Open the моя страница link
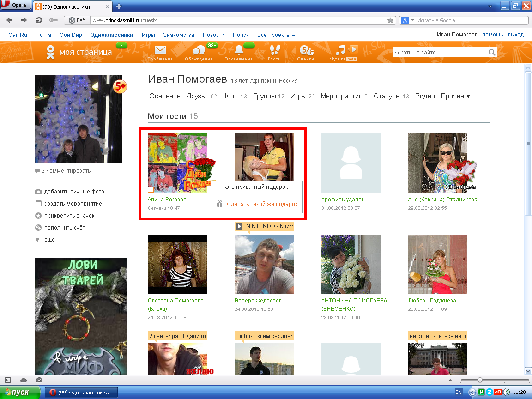532x399 pixels. [85, 52]
